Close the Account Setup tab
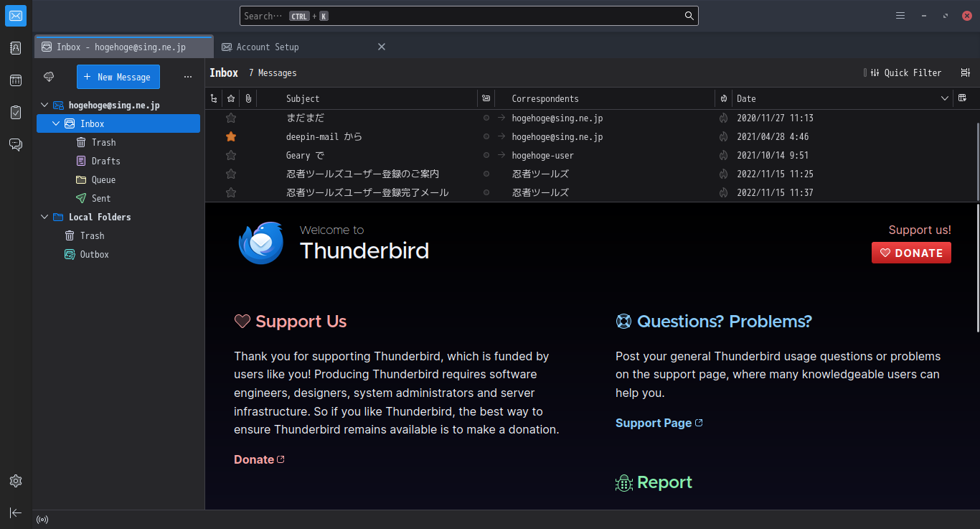 pyautogui.click(x=382, y=47)
